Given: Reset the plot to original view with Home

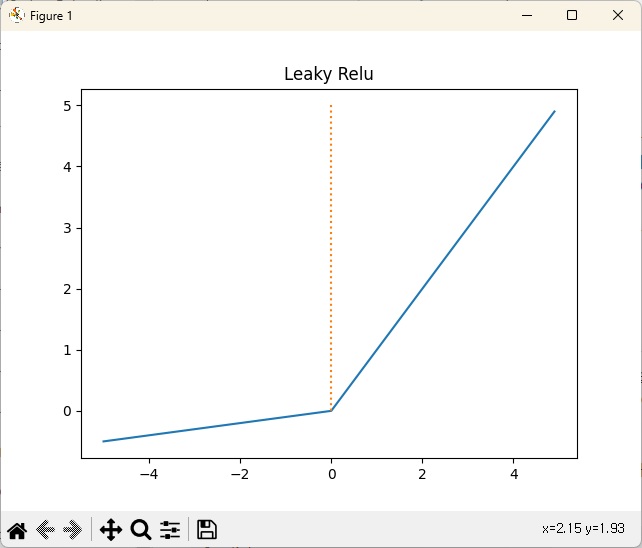Looking at the screenshot, I should (x=17, y=530).
